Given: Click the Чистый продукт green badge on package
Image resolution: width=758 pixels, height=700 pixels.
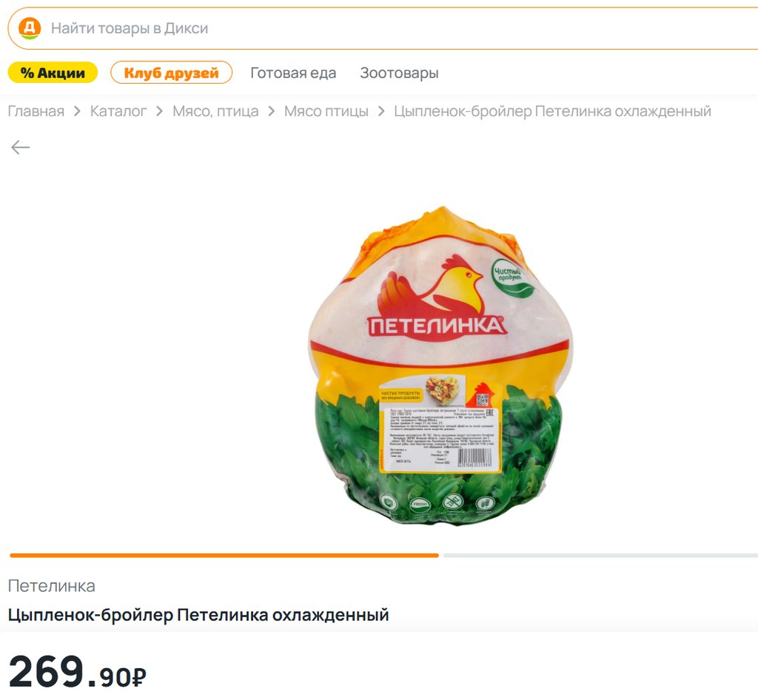Looking at the screenshot, I should (512, 279).
